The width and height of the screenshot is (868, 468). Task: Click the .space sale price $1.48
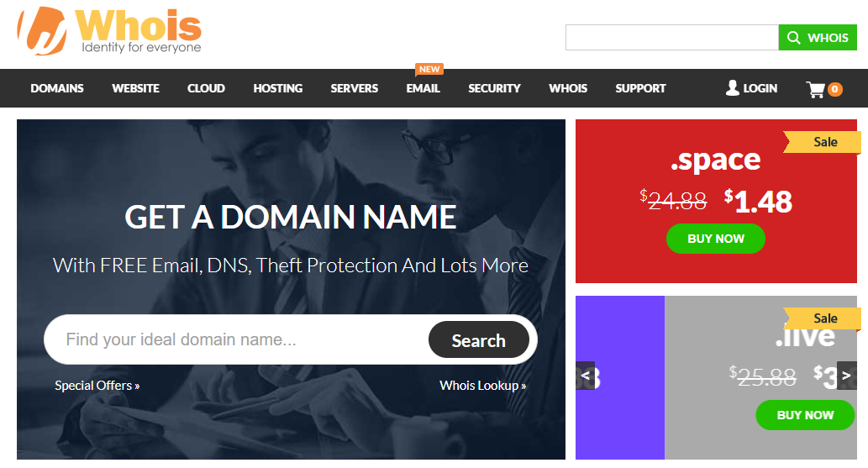759,202
